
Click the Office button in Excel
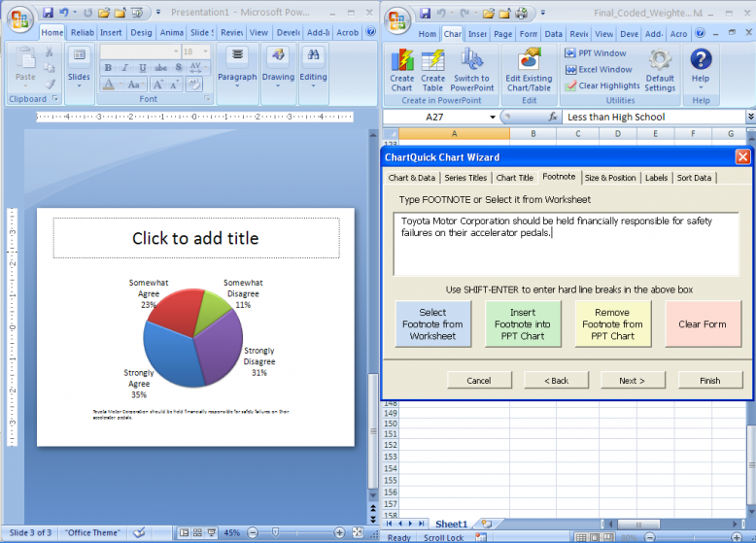click(397, 20)
